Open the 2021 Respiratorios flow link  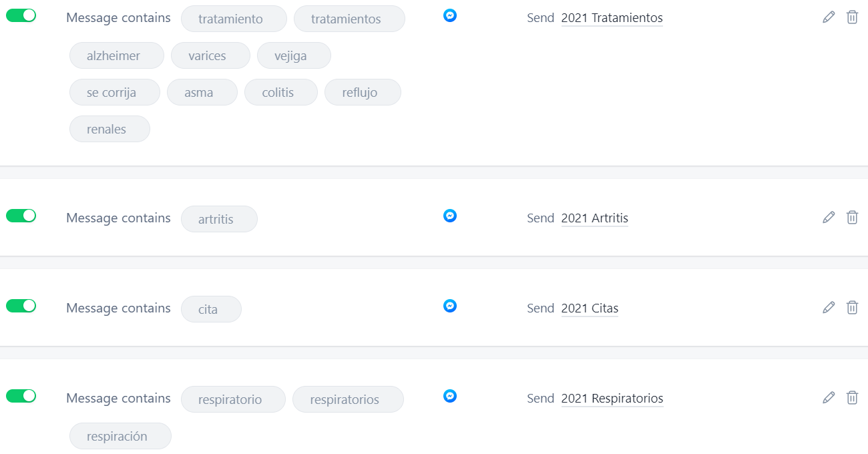click(x=612, y=399)
